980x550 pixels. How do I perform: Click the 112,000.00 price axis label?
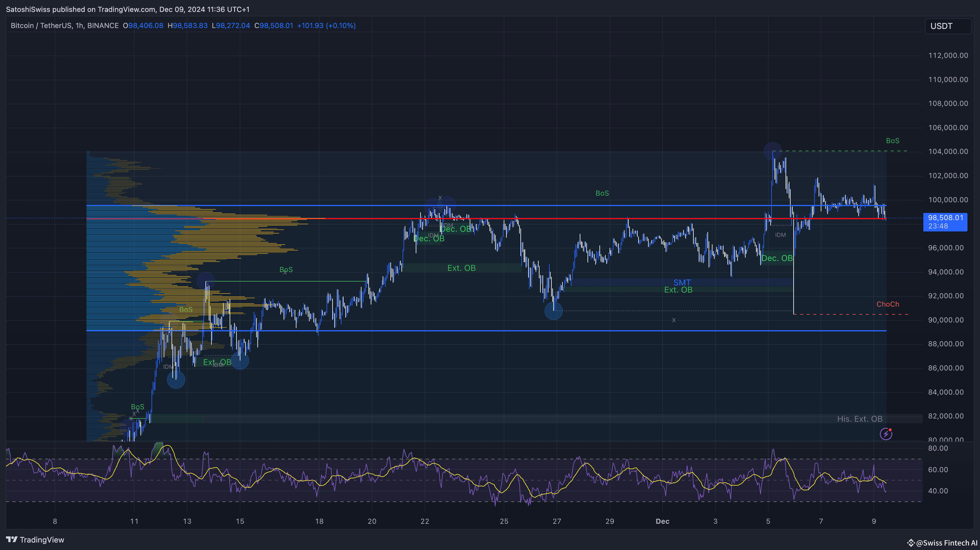coord(948,55)
